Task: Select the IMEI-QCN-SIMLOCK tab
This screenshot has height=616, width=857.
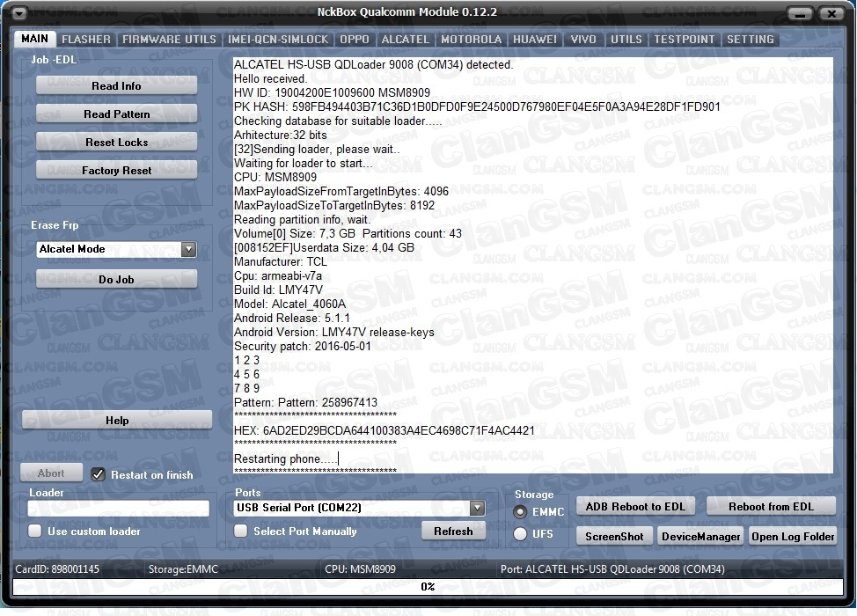Action: point(278,40)
